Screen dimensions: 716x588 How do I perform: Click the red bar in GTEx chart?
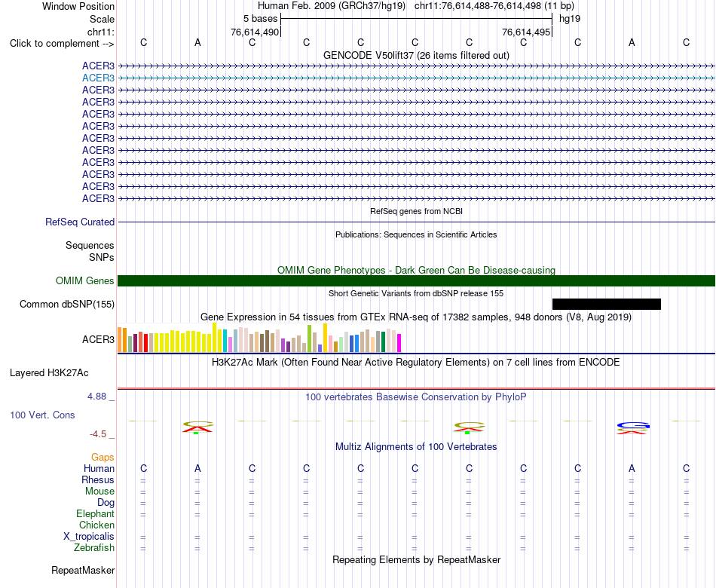click(x=145, y=343)
